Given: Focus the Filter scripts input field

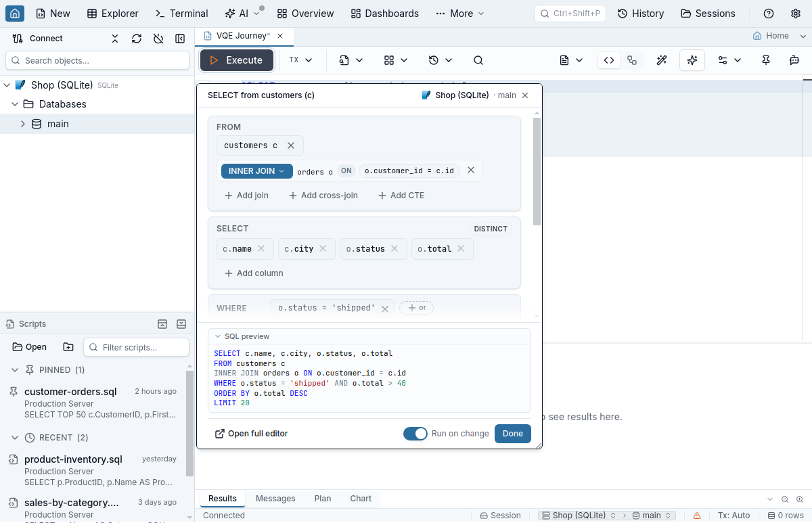Looking at the screenshot, I should click(x=136, y=347).
